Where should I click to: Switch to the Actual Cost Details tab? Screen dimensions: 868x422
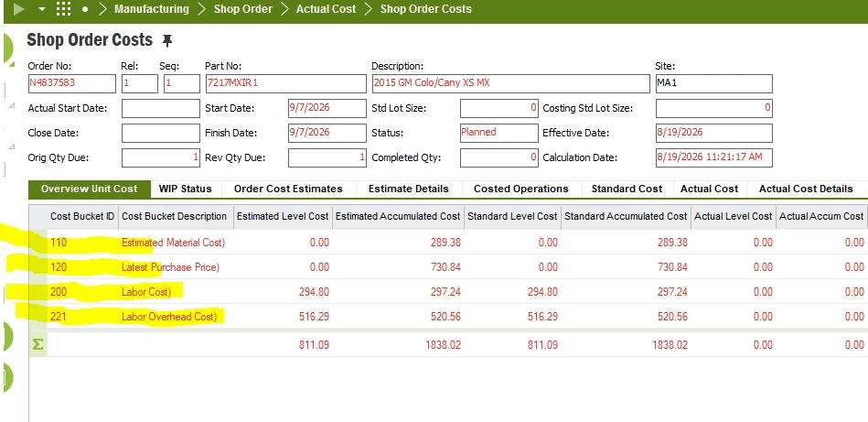pyautogui.click(x=806, y=189)
